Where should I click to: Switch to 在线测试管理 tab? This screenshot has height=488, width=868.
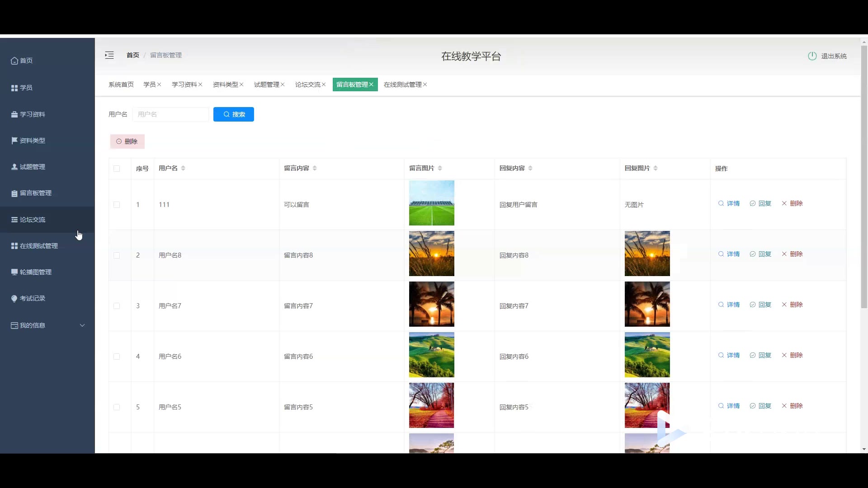point(402,84)
